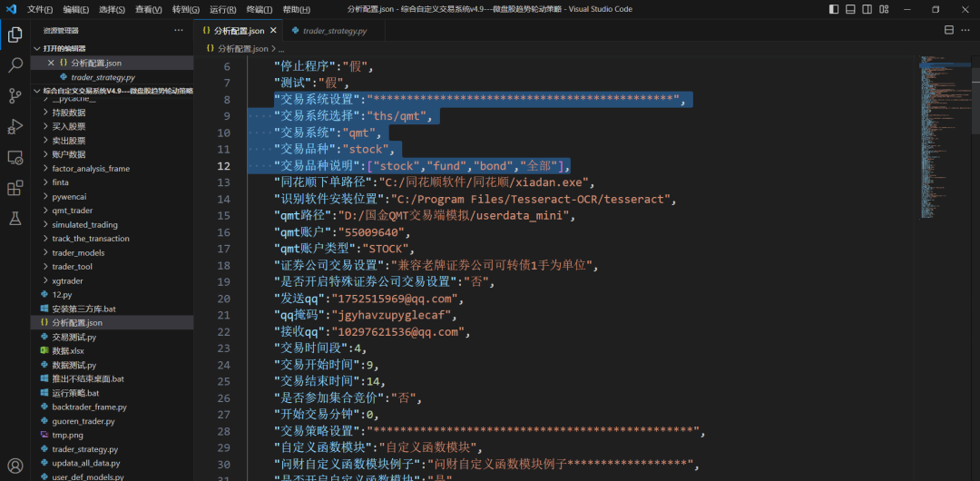
Task: Open 安装第三方库.bat file
Action: 83,309
